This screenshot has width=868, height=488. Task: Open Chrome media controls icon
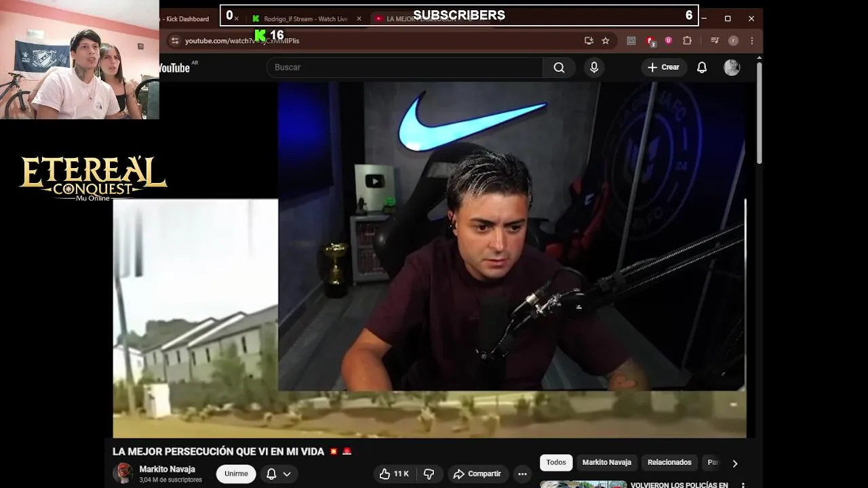[x=714, y=41]
